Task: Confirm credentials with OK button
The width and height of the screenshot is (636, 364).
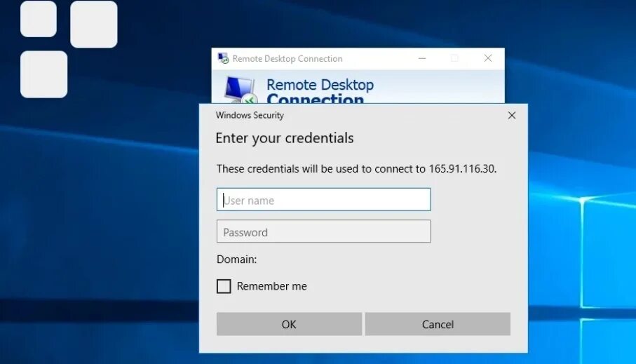Action: pyautogui.click(x=289, y=324)
